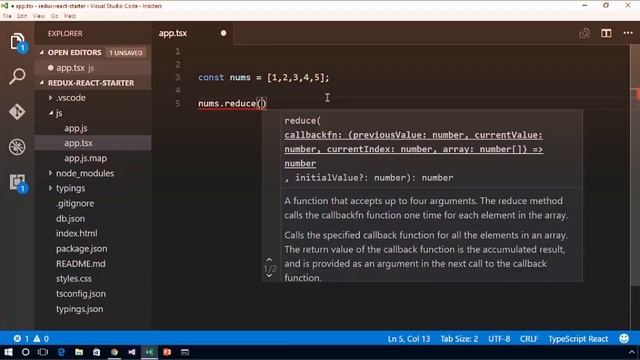Screen dimensions: 640x360
Task: Change TypeScript React language mode
Action: click(x=578, y=339)
